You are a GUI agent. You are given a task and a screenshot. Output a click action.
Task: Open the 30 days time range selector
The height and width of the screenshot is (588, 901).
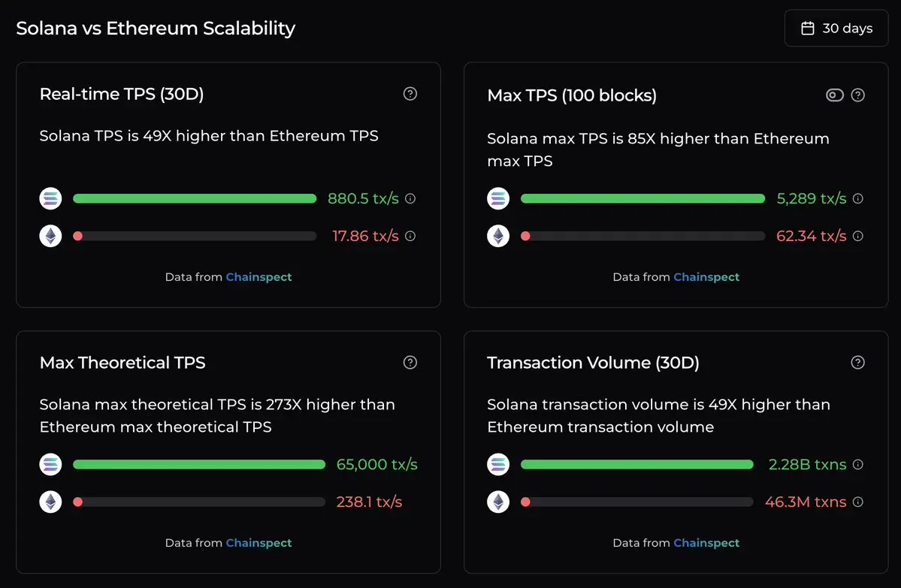[x=836, y=29]
